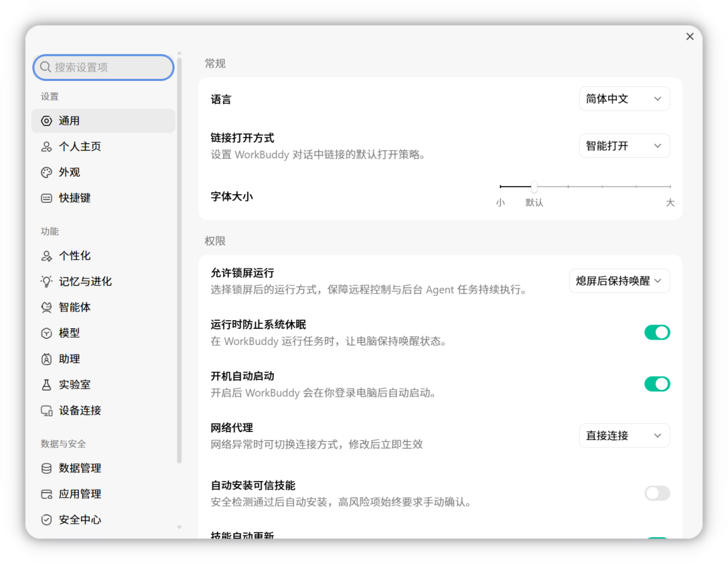Click the 链接打开方式 setting label

tap(243, 138)
